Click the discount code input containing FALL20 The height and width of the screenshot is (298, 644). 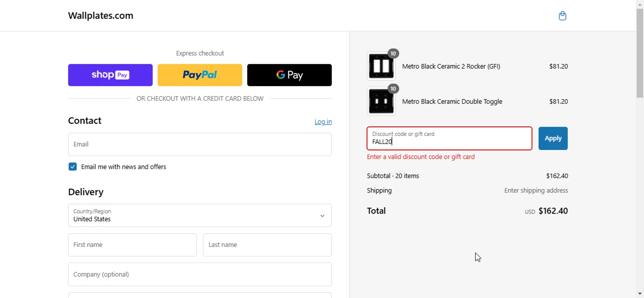(x=450, y=138)
